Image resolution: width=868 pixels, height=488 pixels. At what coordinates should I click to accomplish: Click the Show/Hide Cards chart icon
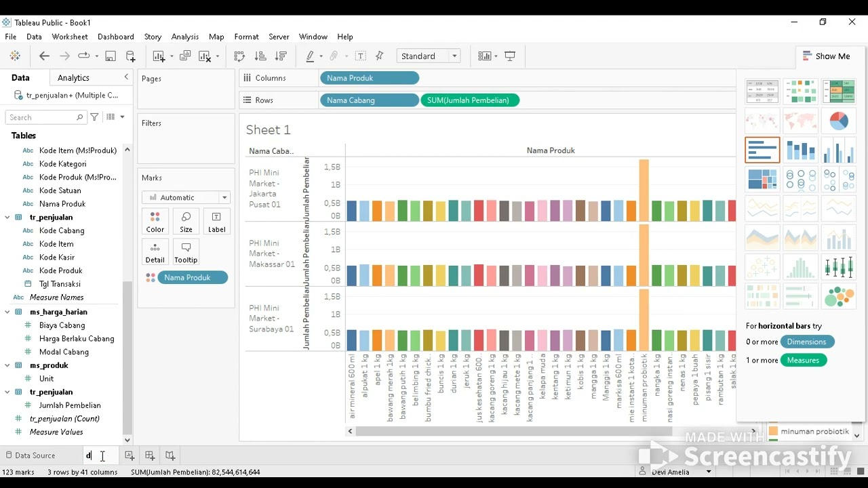(484, 56)
